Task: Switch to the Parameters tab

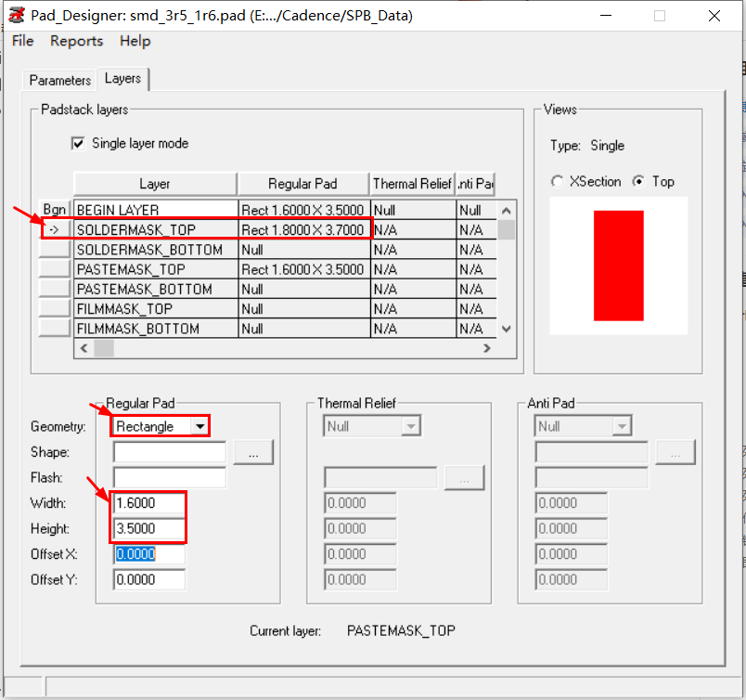Action: point(58,81)
